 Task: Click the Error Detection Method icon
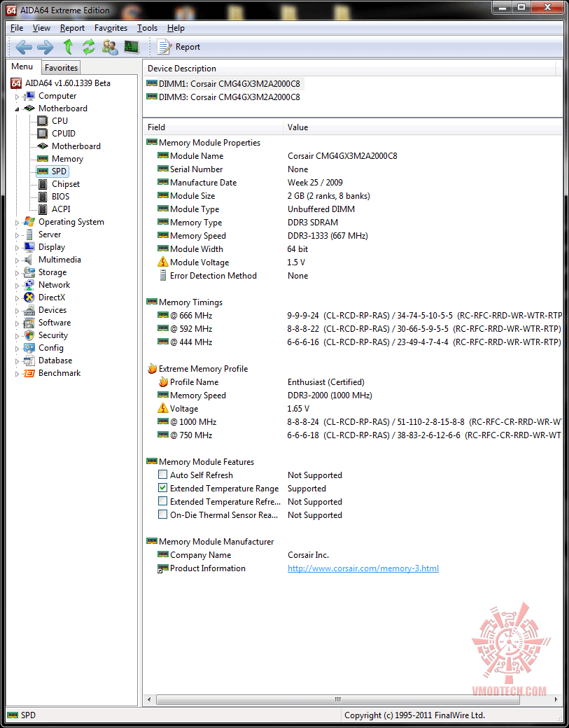click(x=162, y=275)
